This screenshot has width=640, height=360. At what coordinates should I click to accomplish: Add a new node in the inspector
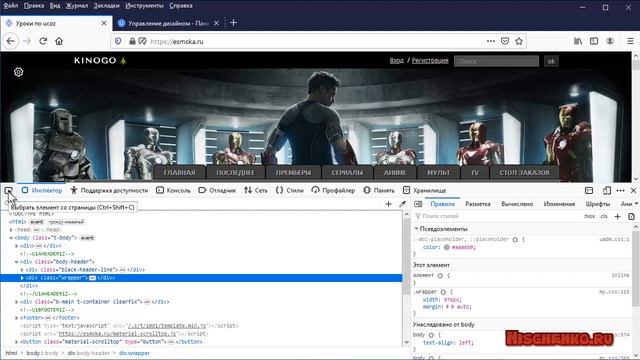(388, 204)
